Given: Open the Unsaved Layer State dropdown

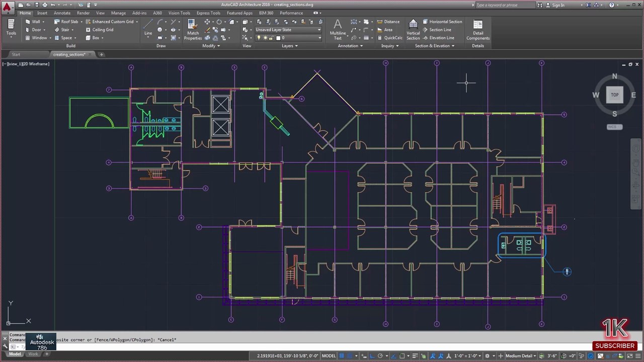Looking at the screenshot, I should pos(288,30).
